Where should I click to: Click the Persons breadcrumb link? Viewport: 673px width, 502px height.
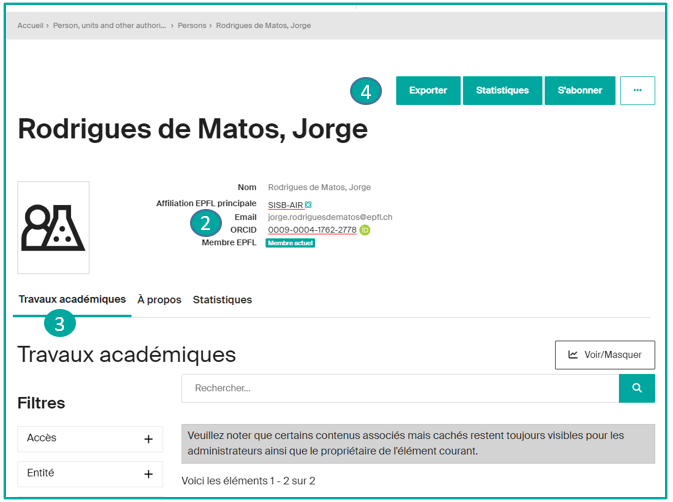(192, 25)
